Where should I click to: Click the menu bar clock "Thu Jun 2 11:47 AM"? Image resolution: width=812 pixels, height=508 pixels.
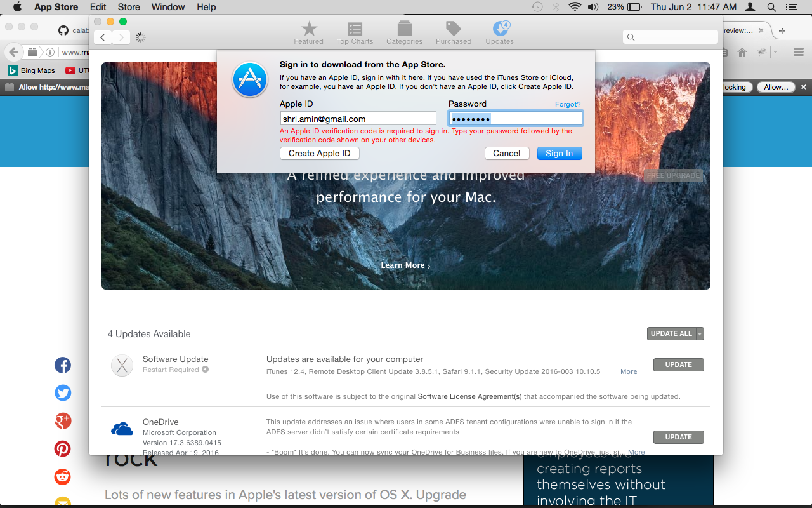[693, 7]
